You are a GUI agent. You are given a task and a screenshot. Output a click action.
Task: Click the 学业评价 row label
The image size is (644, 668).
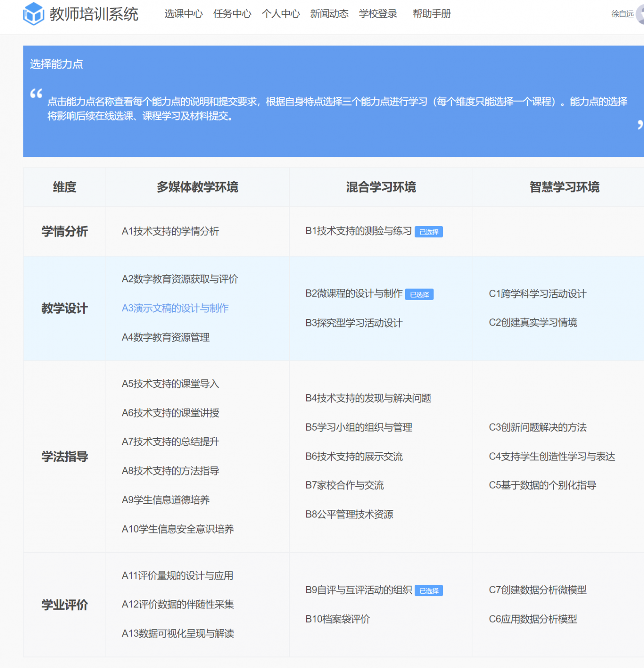coord(65,605)
